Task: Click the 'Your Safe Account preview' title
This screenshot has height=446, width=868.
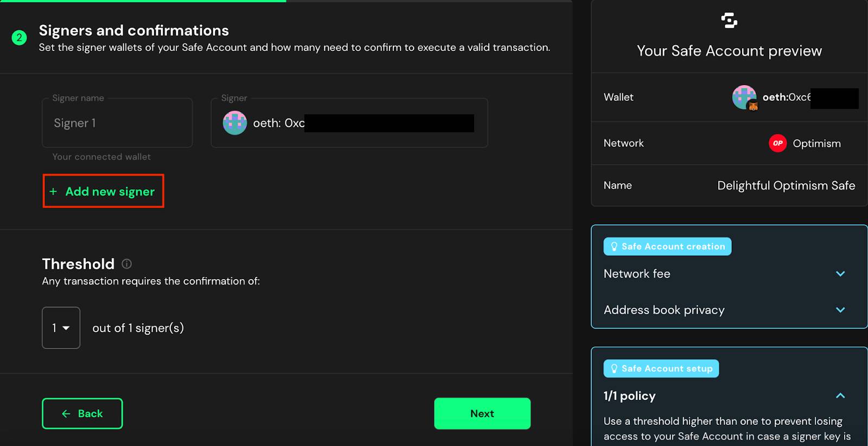Action: click(729, 51)
